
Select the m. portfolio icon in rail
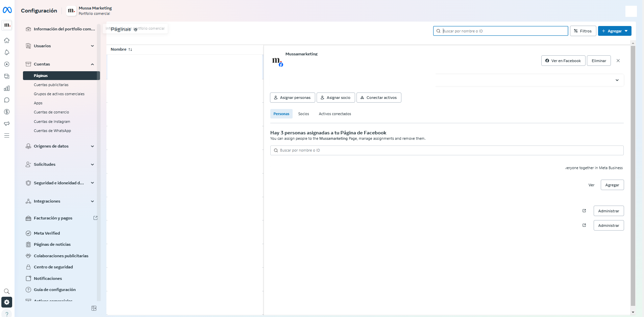[7, 25]
